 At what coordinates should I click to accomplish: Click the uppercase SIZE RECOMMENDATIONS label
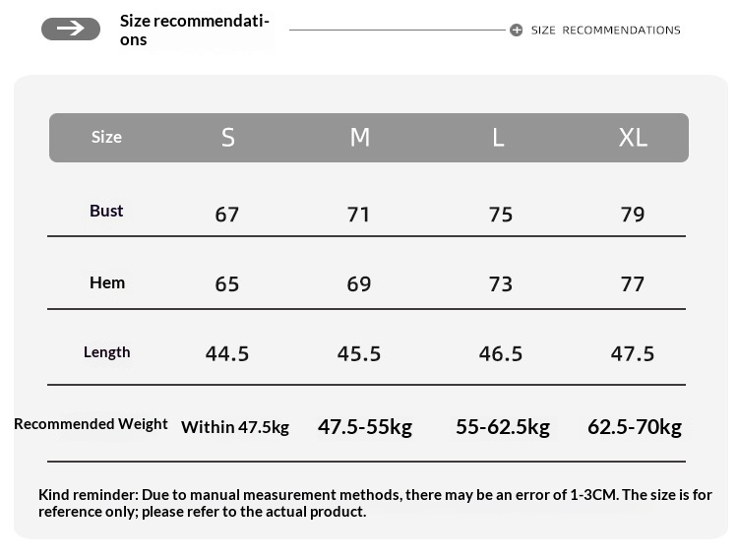tap(605, 31)
